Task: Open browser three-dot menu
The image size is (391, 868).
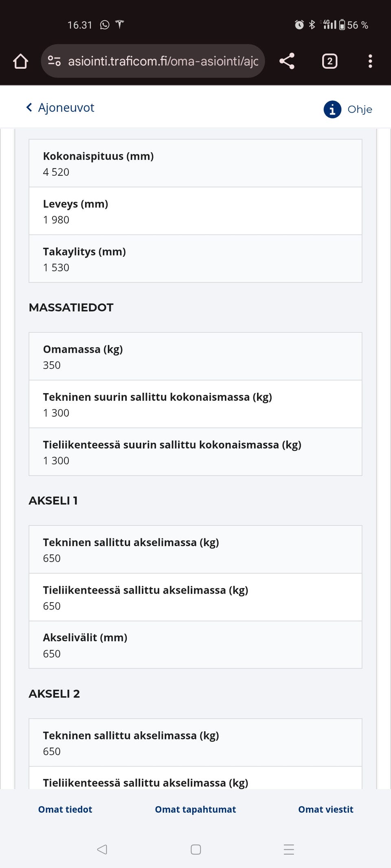Action: click(370, 61)
